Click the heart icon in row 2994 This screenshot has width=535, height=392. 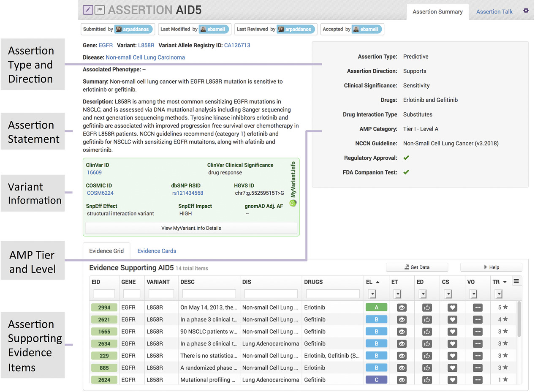[452, 308]
